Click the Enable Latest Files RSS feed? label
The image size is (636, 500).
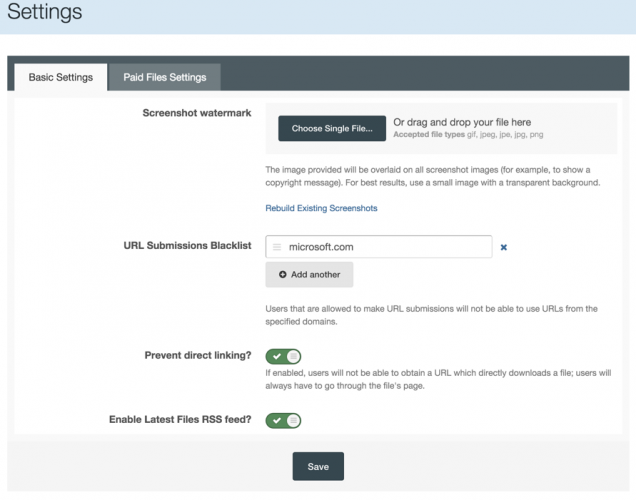pos(180,419)
